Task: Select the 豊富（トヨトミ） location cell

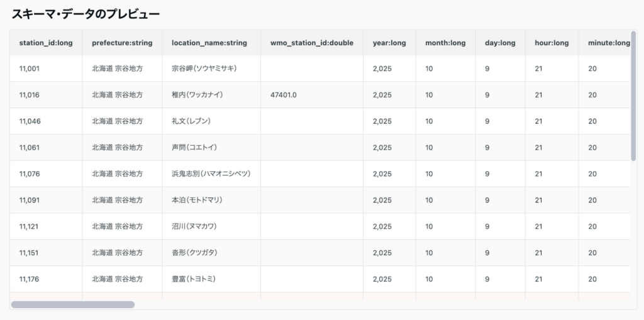Action: pyautogui.click(x=193, y=279)
